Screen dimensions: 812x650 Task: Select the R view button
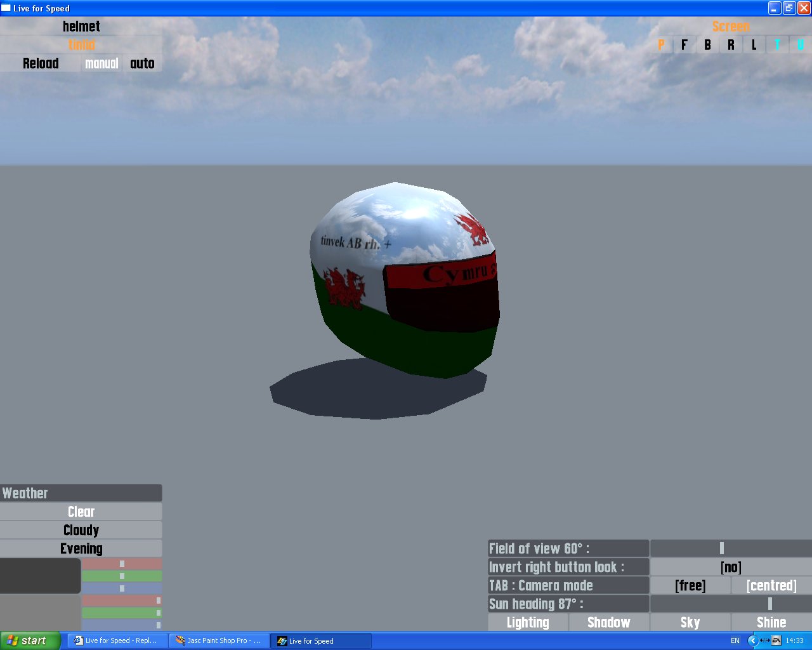click(731, 44)
